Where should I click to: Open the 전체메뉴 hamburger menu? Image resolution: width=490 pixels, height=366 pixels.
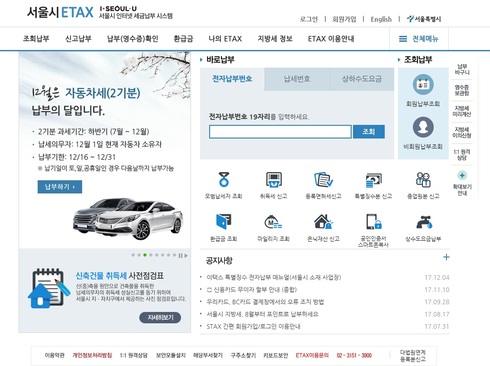pyautogui.click(x=419, y=39)
